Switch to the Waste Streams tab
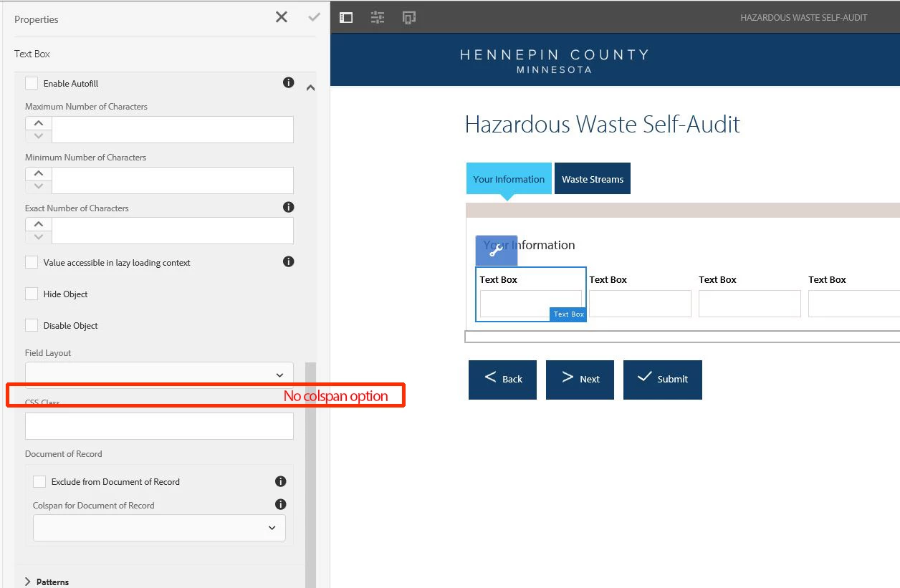The image size is (900, 588). 593,178
